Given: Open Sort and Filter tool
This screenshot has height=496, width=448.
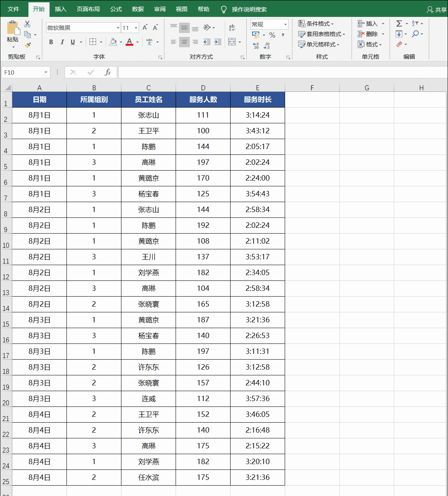Looking at the screenshot, I should (415, 23).
